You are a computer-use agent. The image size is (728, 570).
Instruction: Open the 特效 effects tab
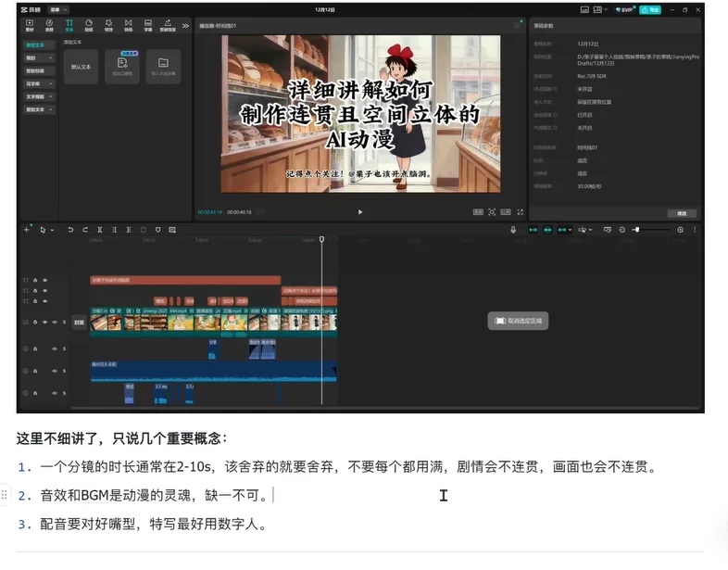[108, 25]
